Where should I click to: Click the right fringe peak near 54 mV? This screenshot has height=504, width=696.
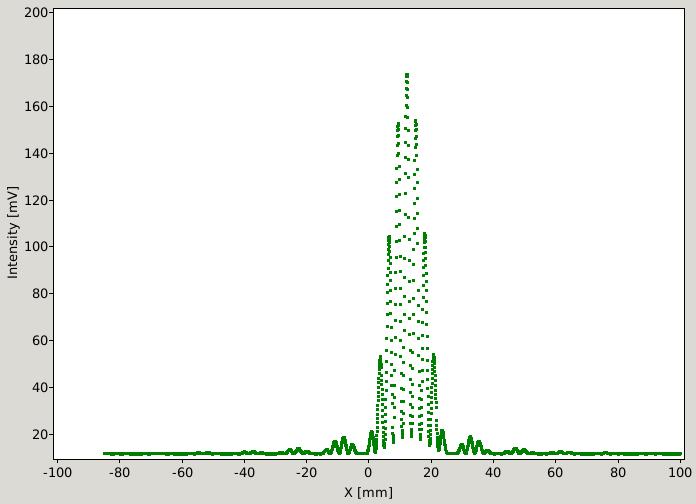point(434,356)
